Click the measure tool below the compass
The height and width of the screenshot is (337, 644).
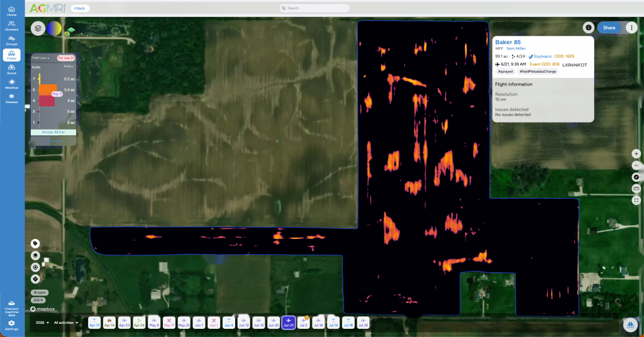[x=636, y=189]
